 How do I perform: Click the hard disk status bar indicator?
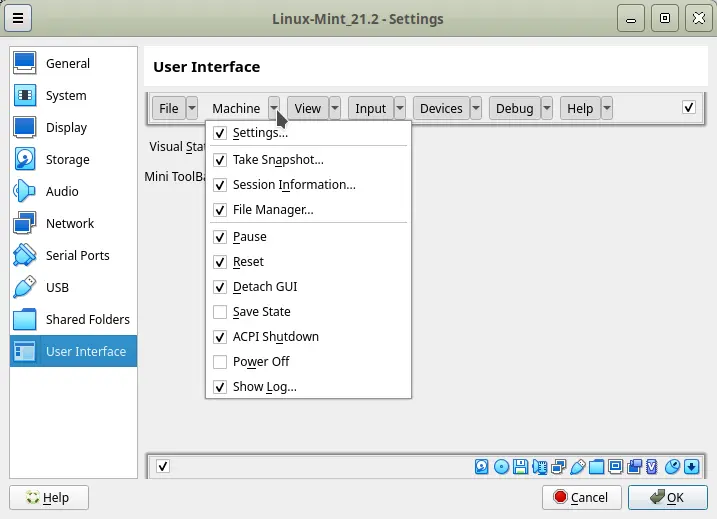[x=482, y=467]
